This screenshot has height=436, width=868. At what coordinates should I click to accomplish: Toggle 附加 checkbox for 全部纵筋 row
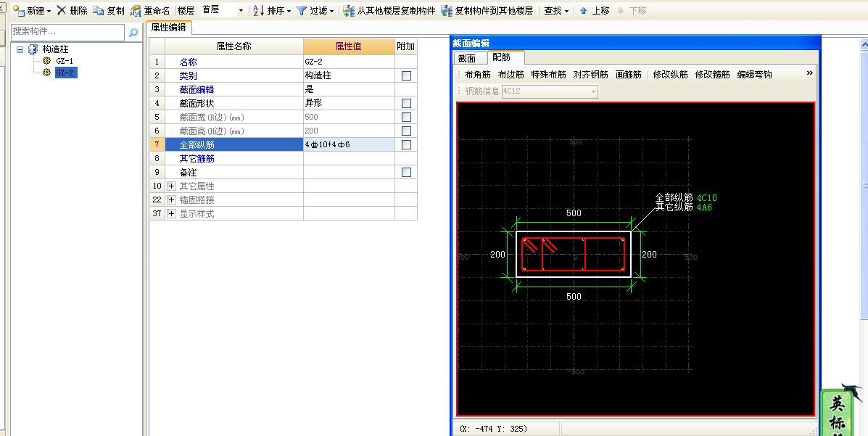(x=406, y=144)
